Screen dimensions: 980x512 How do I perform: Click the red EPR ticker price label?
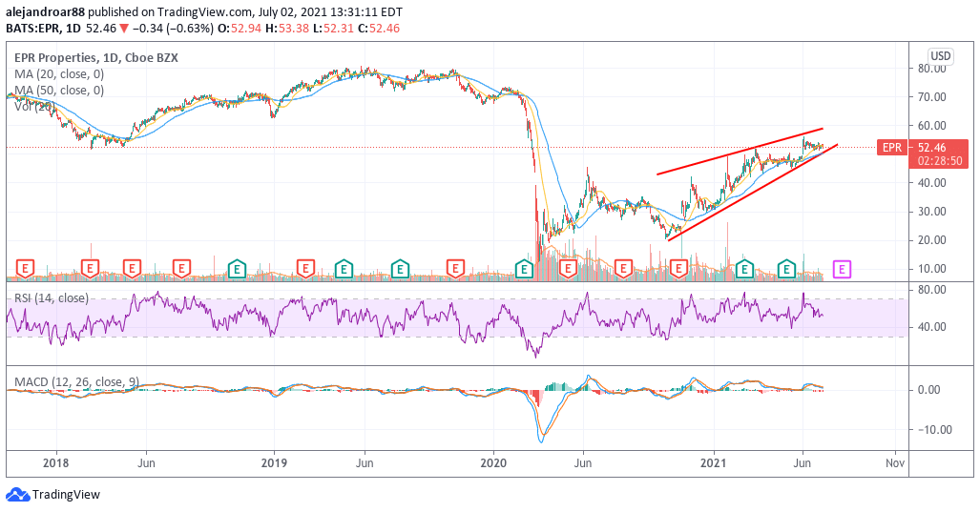point(892,148)
